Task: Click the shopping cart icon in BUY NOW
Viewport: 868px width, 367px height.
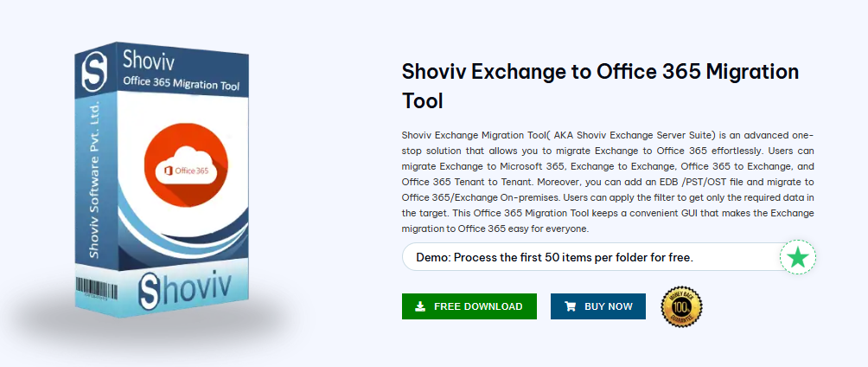Action: [x=570, y=306]
